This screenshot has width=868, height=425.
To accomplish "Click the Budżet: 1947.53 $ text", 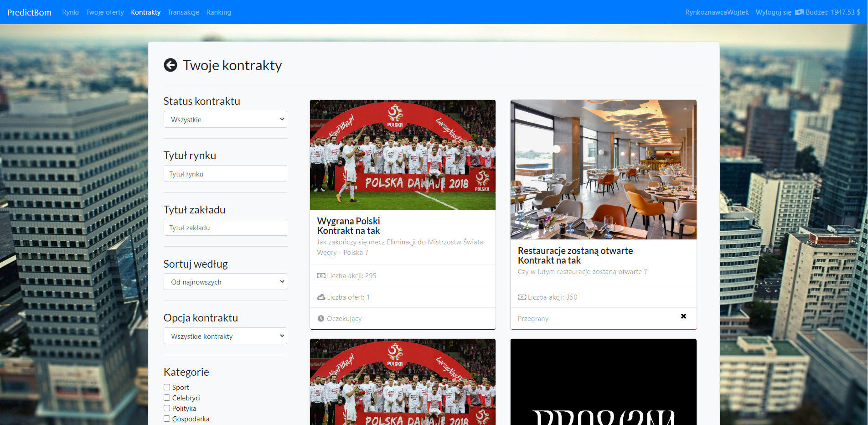I will point(833,12).
